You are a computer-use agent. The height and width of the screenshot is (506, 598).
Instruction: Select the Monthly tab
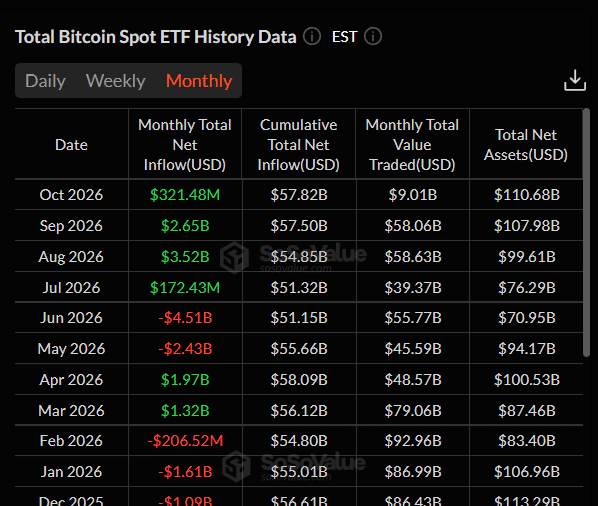(199, 81)
